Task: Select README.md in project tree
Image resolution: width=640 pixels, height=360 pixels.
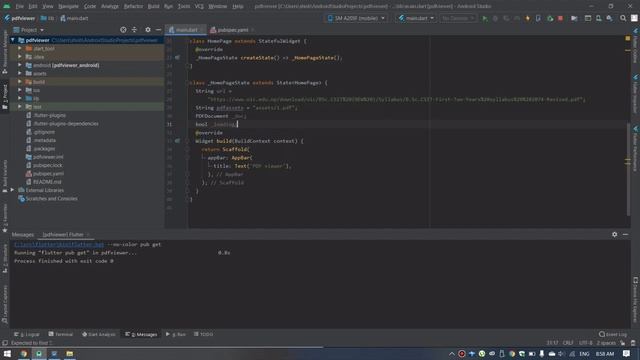Action: tap(47, 182)
